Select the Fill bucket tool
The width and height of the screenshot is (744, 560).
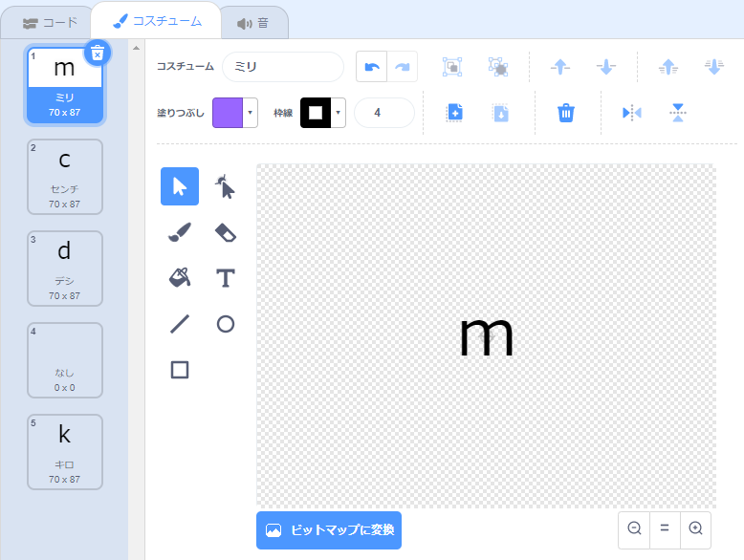[x=180, y=278]
